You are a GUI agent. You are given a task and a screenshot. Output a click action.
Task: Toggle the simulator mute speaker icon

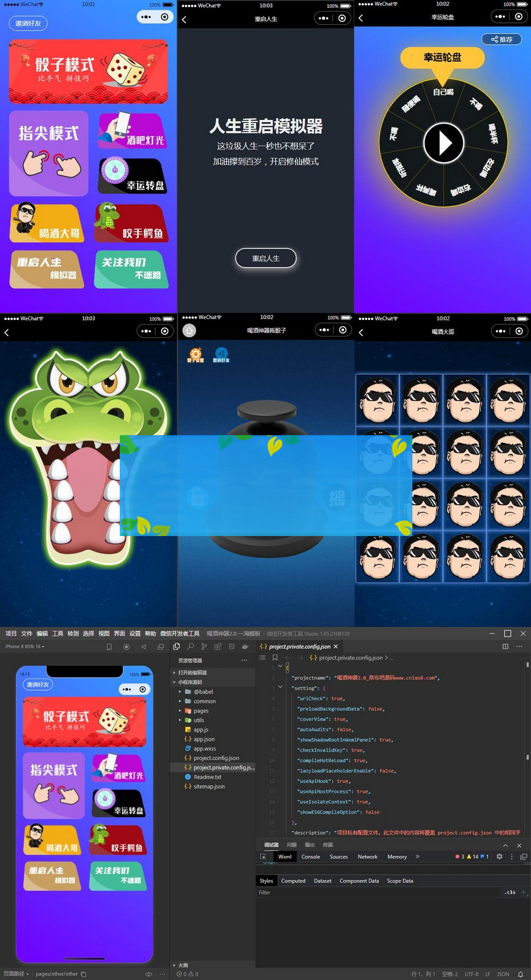coord(143,647)
